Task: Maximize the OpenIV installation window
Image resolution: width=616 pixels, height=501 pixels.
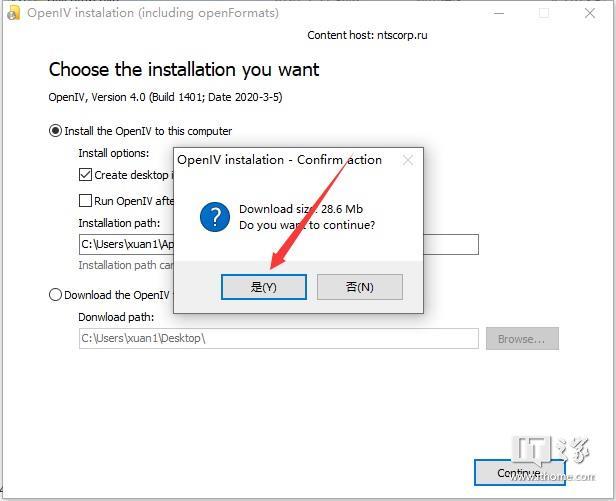Action: point(544,13)
